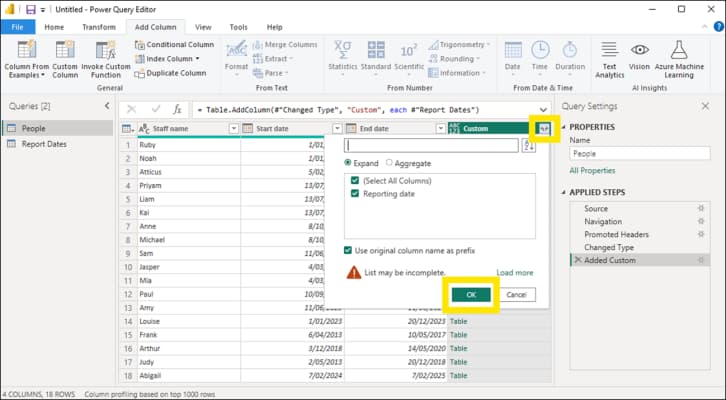Click Cancel in expand popup
Viewport: 726px width, 400px height.
point(516,294)
